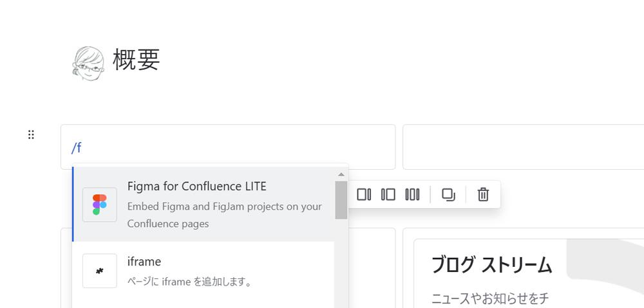Delete the layout with the trash icon
The height and width of the screenshot is (308, 644).
click(x=483, y=194)
